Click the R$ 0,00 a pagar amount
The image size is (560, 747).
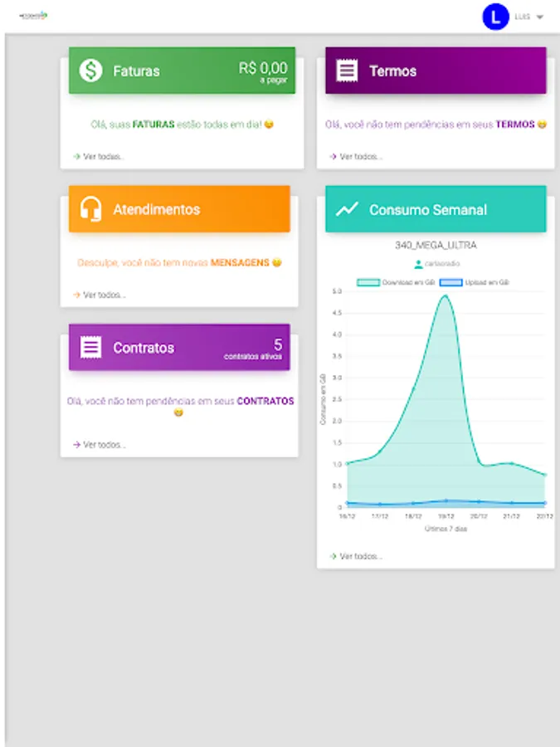[x=263, y=72]
